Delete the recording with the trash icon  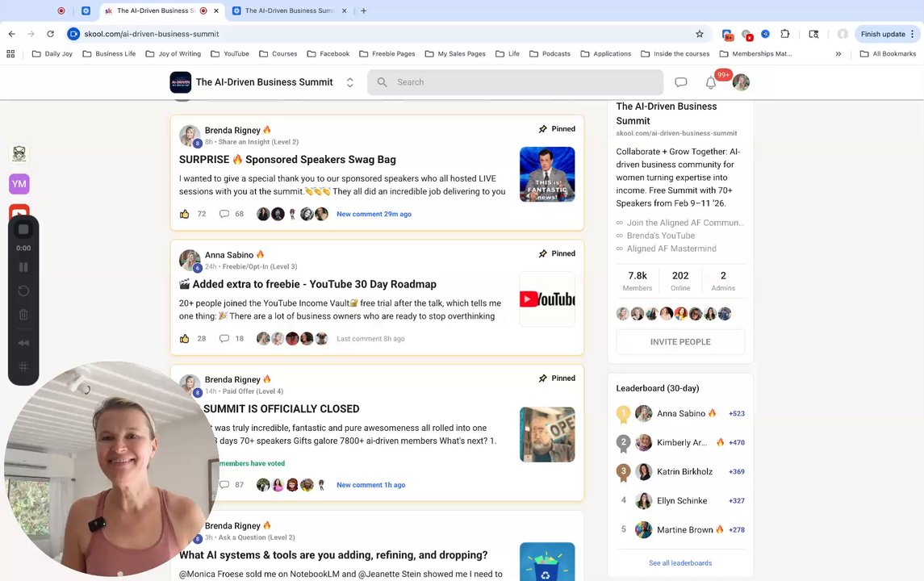point(23,315)
